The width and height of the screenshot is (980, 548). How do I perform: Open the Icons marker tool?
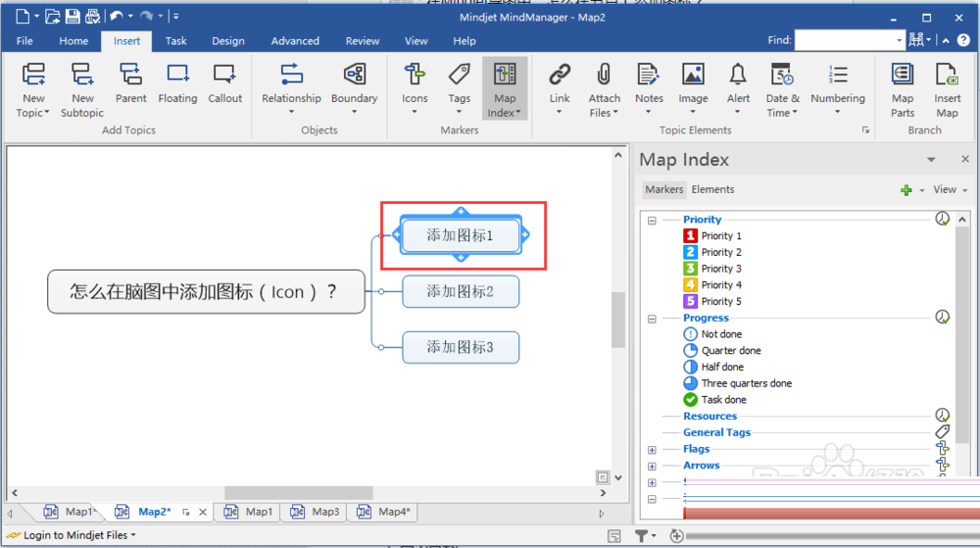tap(415, 88)
